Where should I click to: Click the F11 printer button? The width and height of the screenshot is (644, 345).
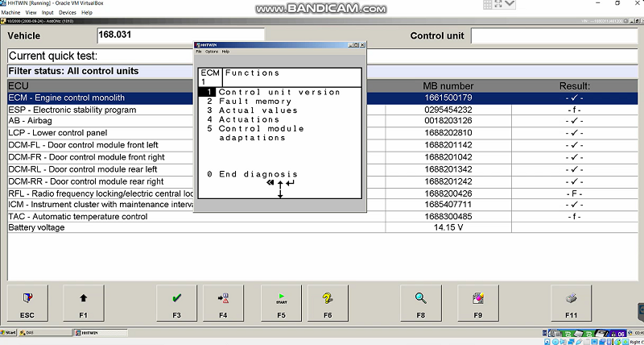point(572,303)
